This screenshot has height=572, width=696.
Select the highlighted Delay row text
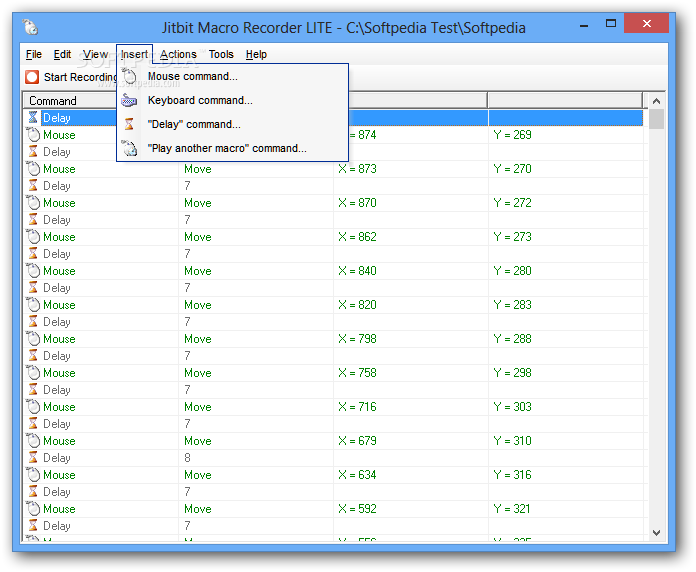(x=57, y=118)
